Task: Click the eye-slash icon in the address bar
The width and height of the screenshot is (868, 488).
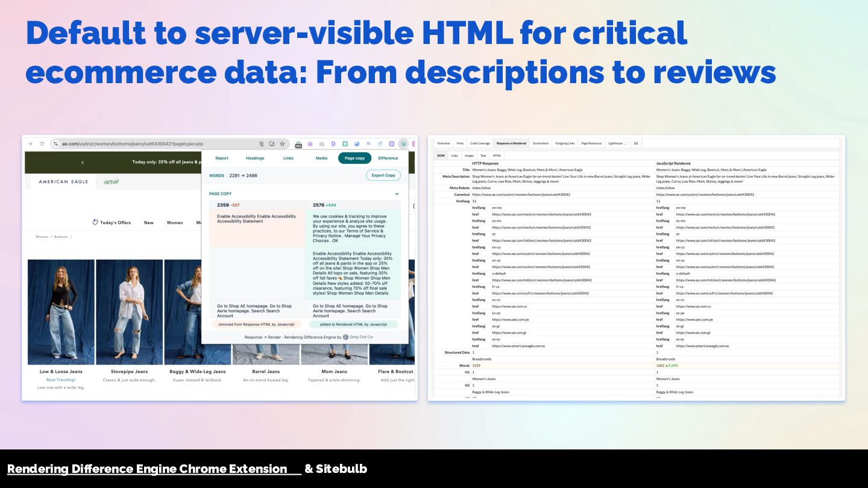Action: (x=262, y=144)
